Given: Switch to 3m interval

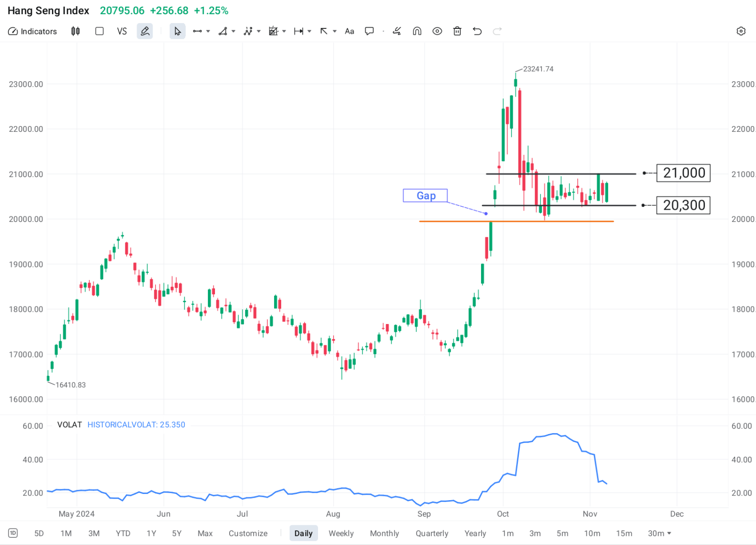Looking at the screenshot, I should click(535, 533).
